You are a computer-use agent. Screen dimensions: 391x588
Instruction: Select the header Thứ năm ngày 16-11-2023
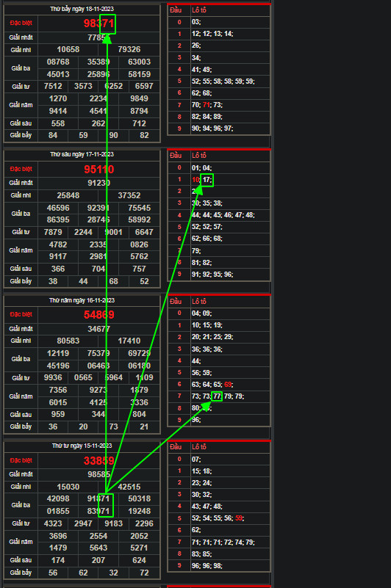coord(82,300)
